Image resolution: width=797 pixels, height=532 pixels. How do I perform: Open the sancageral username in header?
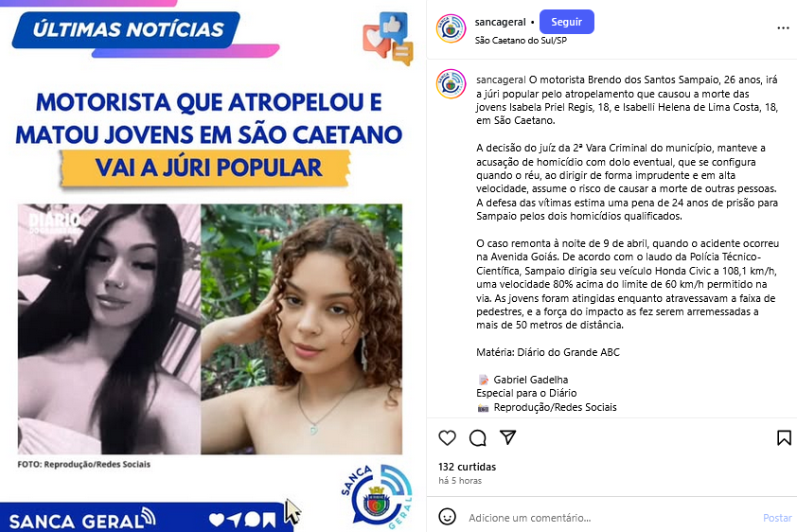[500, 23]
